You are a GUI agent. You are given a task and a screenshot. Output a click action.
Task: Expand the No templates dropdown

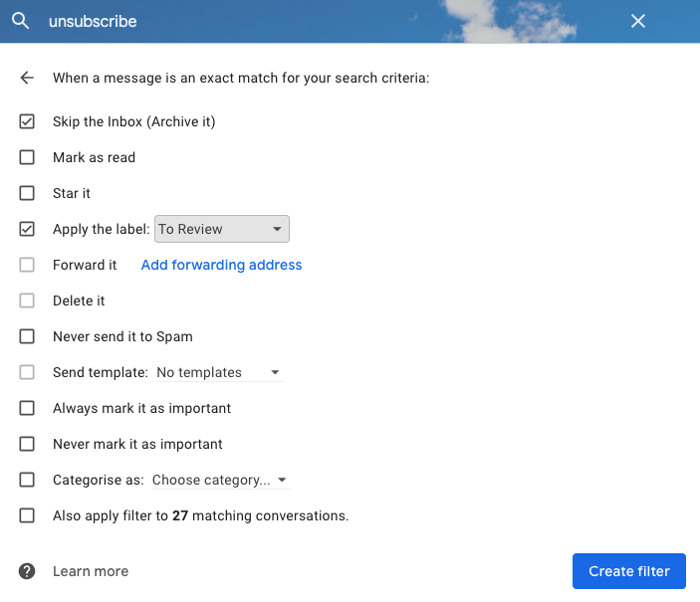219,372
